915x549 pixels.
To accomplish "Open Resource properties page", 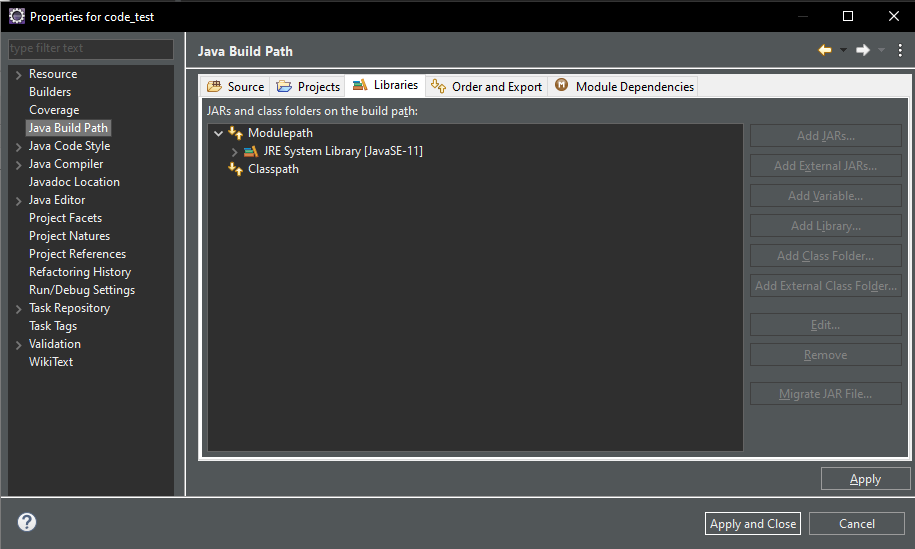I will 53,74.
